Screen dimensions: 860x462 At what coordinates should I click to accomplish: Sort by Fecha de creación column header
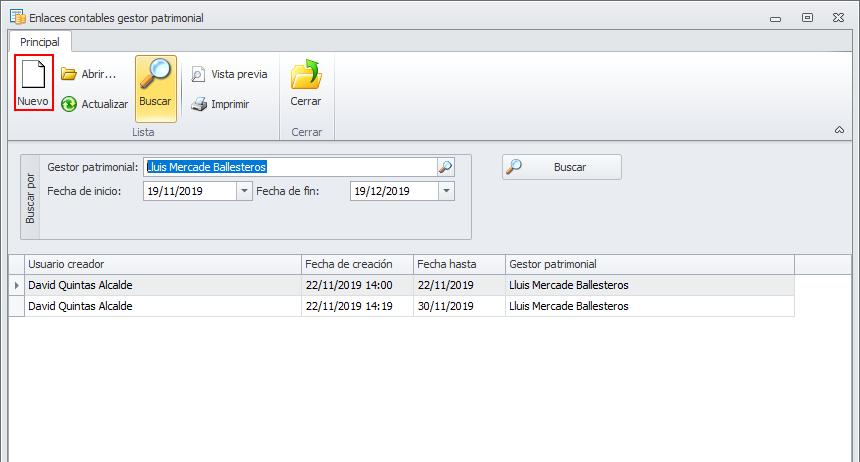coord(357,264)
